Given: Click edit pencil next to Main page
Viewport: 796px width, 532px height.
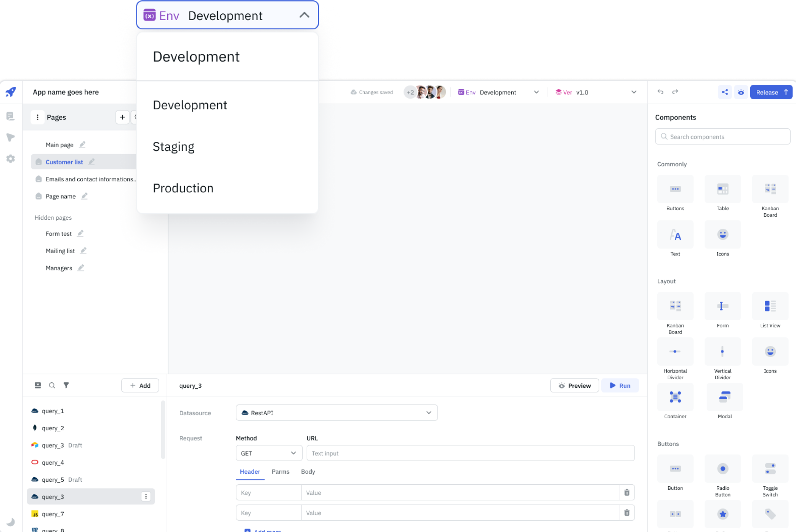Looking at the screenshot, I should click(x=82, y=145).
